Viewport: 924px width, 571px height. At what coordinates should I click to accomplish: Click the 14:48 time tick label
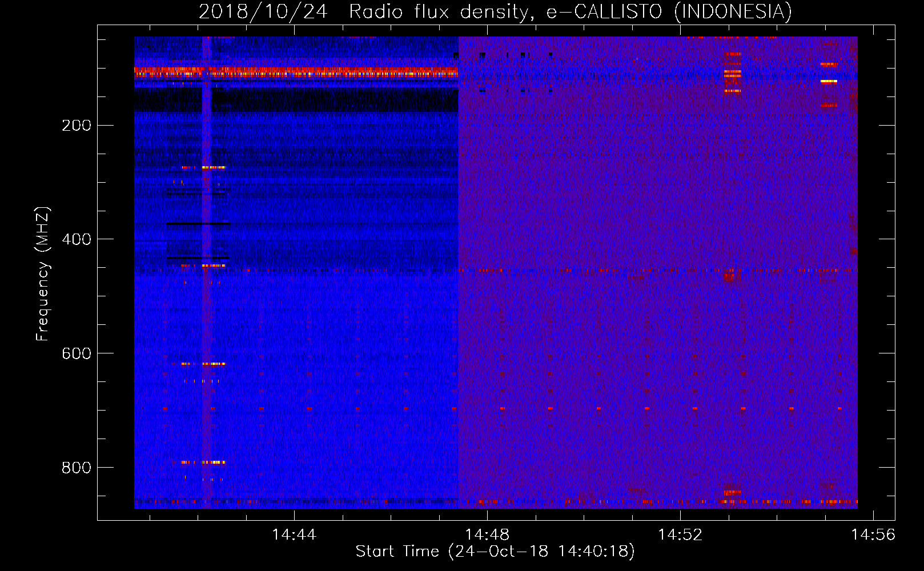487,534
